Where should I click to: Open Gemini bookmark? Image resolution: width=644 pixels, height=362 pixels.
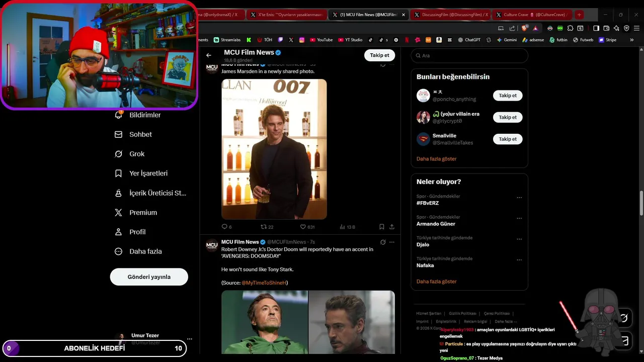pos(506,40)
